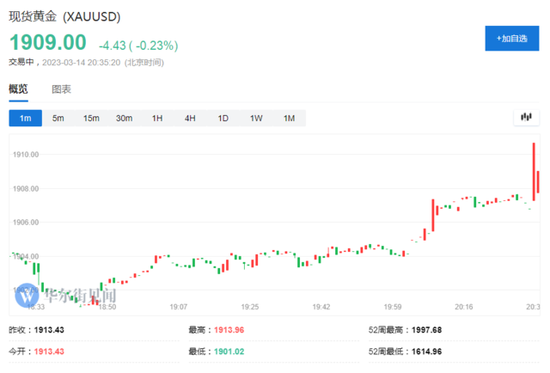Click the 52-week high value 1997.68
The height and width of the screenshot is (373, 550).
click(427, 330)
